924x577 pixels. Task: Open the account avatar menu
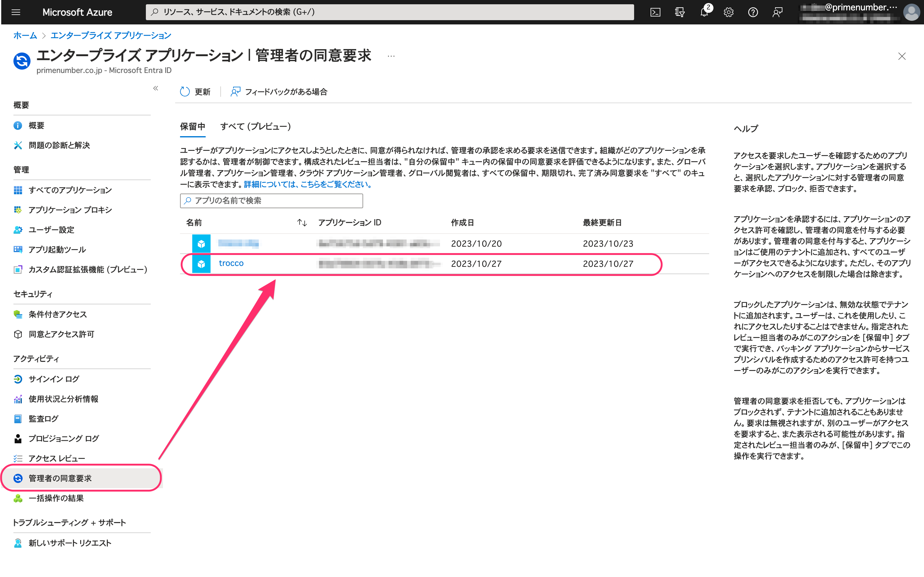click(911, 12)
